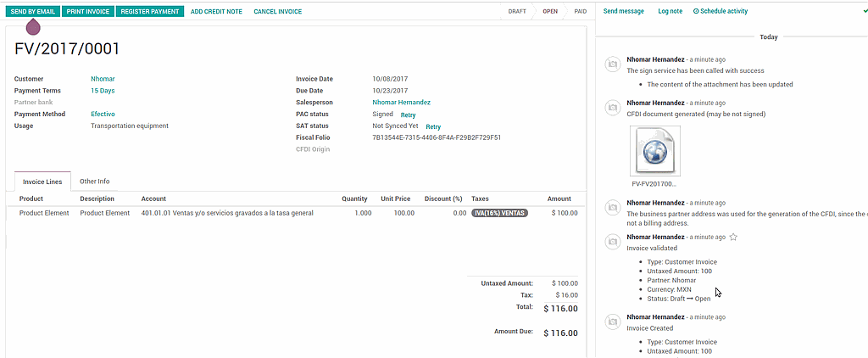Switch to the Invoice Lines tab
868x358 pixels.
(42, 182)
